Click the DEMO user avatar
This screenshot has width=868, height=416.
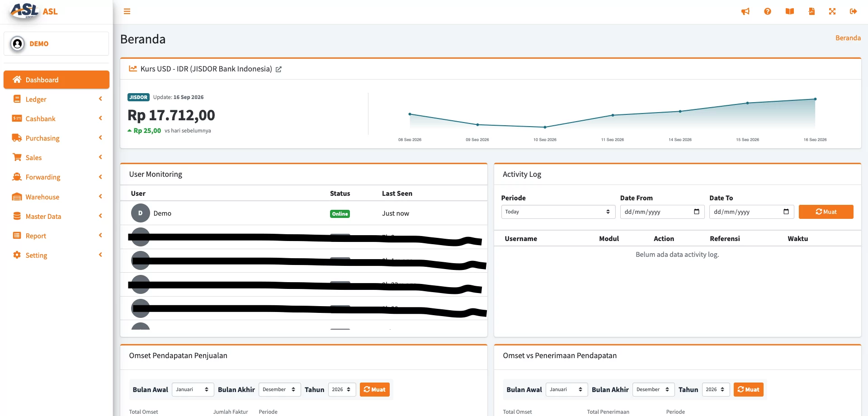coord(17,44)
